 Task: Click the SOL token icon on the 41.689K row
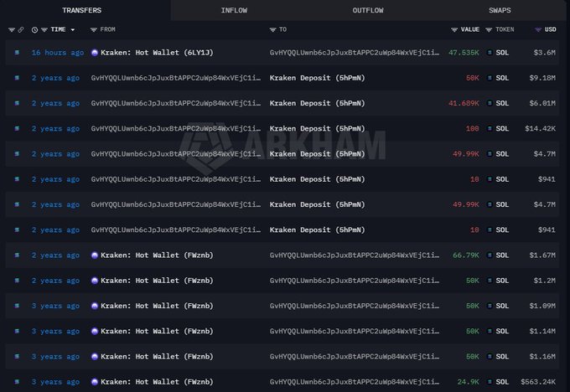point(490,103)
